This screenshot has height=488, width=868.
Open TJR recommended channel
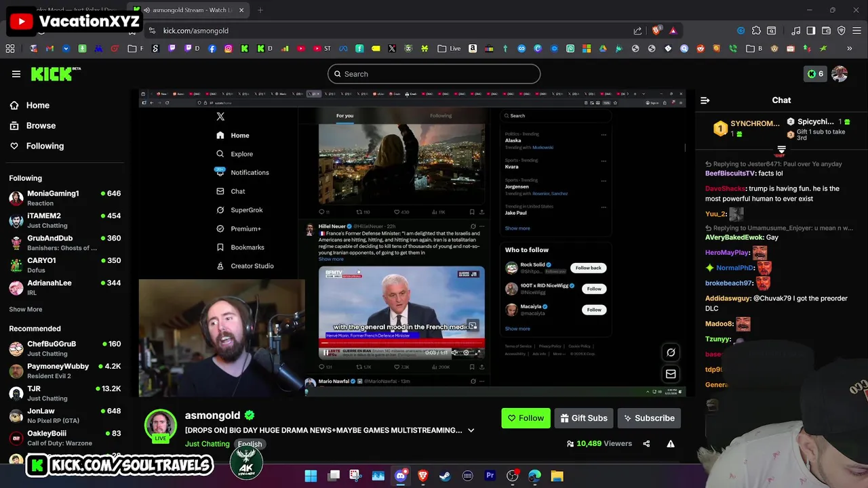coord(64,393)
